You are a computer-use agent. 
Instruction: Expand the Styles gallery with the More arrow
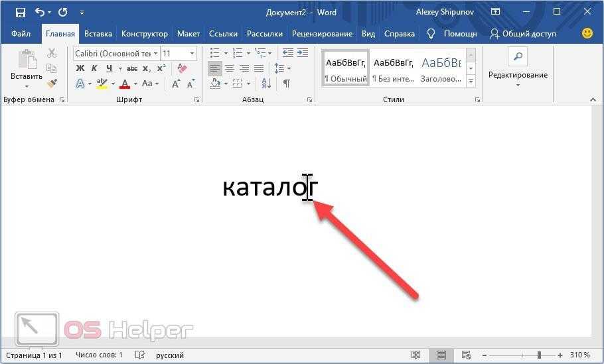[x=471, y=81]
